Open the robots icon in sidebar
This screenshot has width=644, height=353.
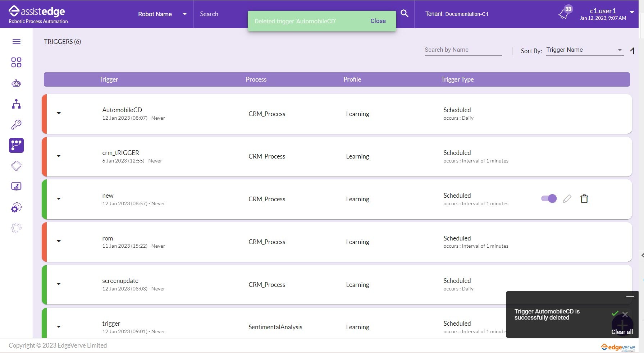click(17, 83)
